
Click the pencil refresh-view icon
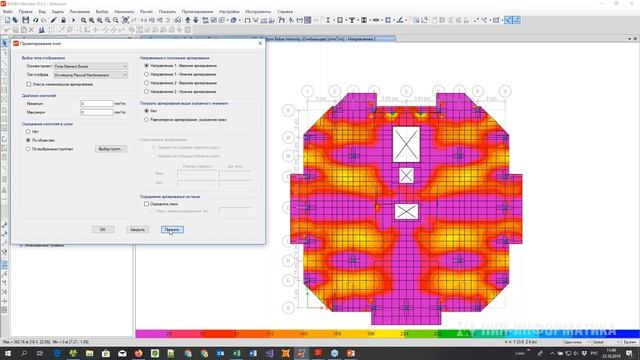pyautogui.click(x=54, y=20)
